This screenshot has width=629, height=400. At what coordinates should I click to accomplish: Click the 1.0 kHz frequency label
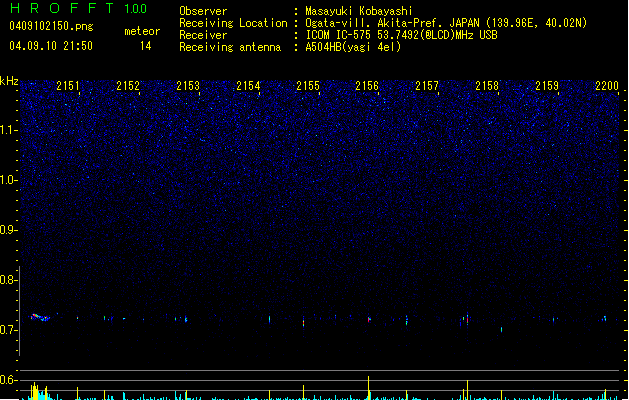pos(8,180)
